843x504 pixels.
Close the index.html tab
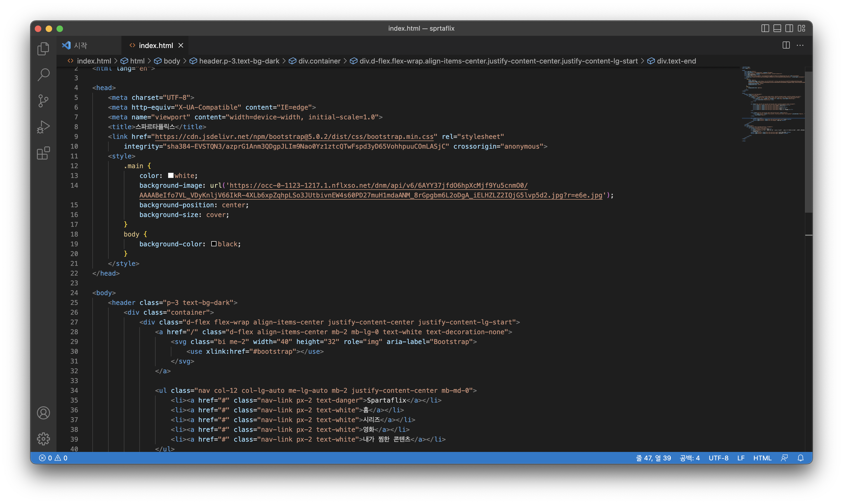tap(181, 45)
